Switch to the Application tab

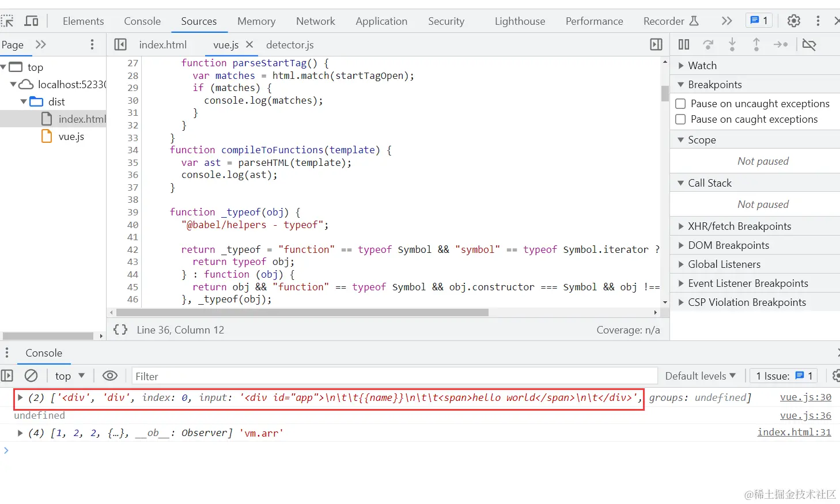point(381,21)
